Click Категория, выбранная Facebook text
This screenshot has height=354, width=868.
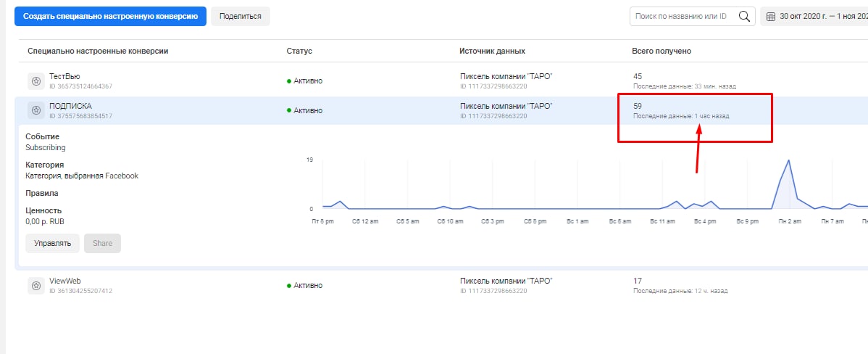[82, 176]
